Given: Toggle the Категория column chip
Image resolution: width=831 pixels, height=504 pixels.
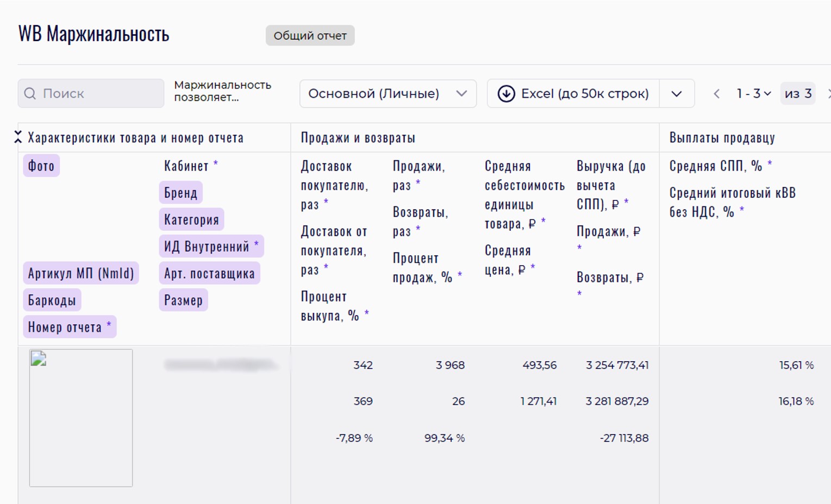Looking at the screenshot, I should point(191,219).
